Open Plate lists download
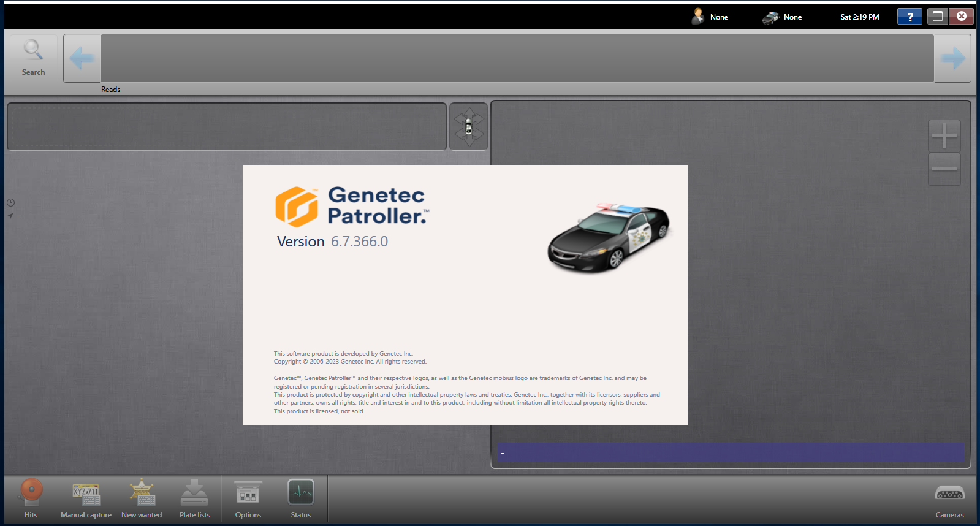 tap(194, 499)
